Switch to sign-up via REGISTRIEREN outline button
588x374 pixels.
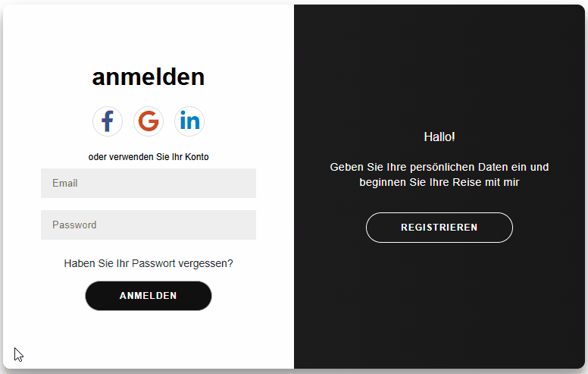coord(439,228)
